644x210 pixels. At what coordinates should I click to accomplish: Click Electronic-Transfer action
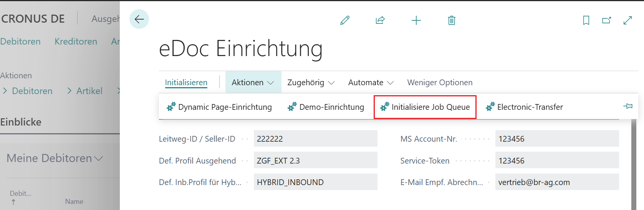(x=525, y=107)
